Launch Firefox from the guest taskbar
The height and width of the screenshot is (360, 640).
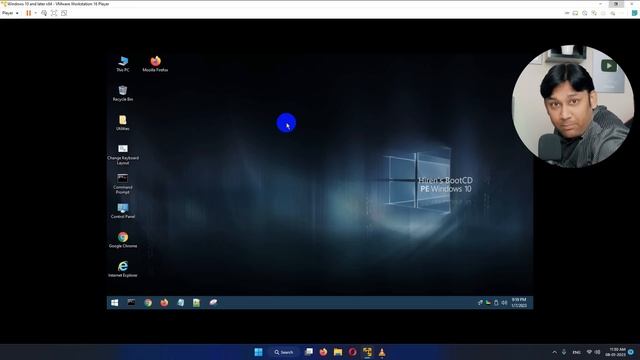(x=164, y=302)
